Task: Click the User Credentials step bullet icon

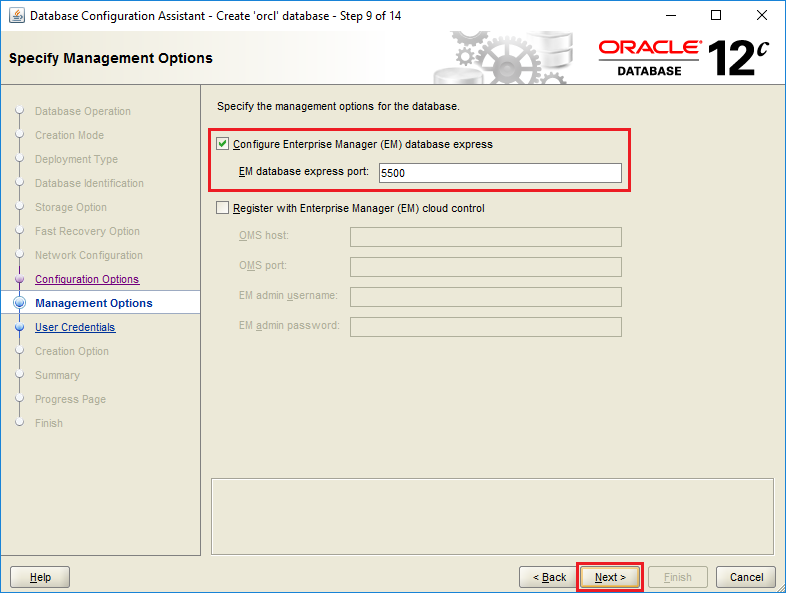Action: (20, 327)
